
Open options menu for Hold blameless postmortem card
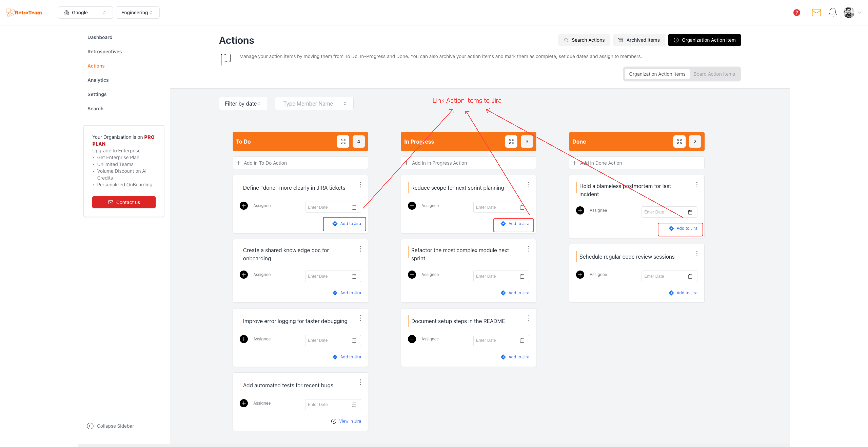(x=697, y=185)
